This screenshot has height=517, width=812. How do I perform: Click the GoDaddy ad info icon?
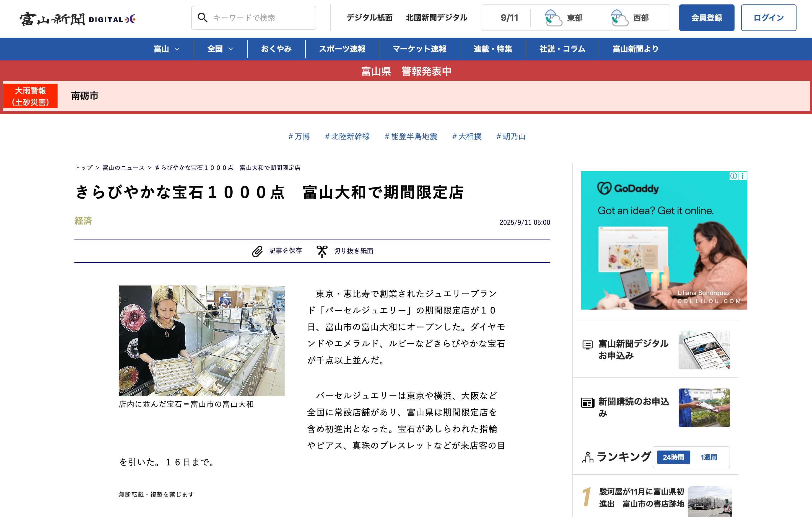(733, 176)
